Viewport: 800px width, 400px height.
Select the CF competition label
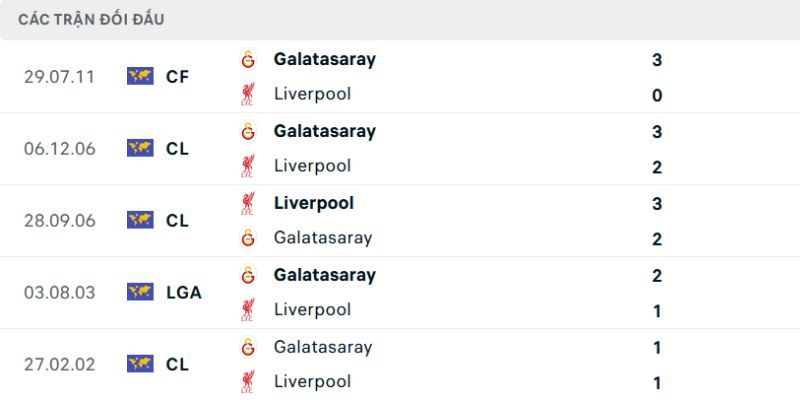pos(178,76)
